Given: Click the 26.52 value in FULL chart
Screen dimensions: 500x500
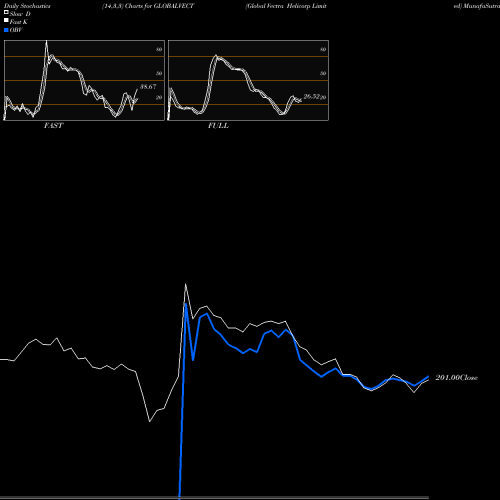Looking at the screenshot, I should pyautogui.click(x=312, y=97).
